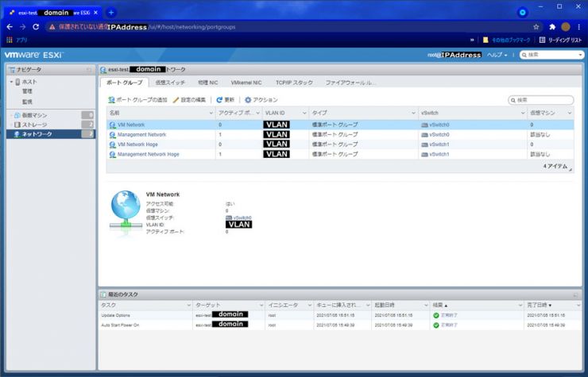Collapse the Host tree node
The width and height of the screenshot is (588, 377).
click(x=11, y=82)
